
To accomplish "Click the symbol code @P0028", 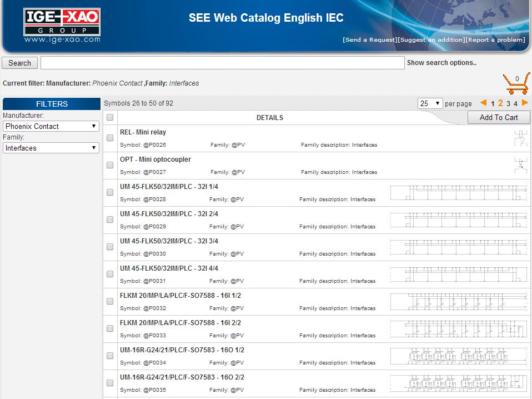I will coord(155,200).
